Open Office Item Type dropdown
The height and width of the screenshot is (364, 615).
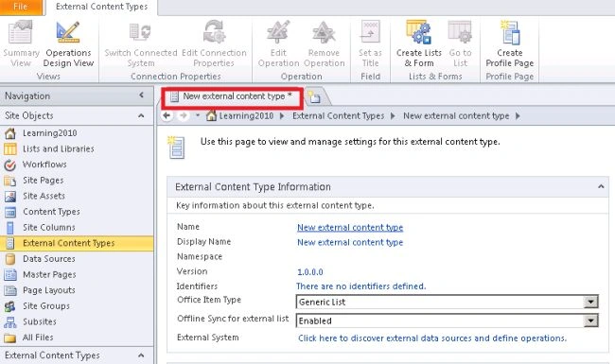pyautogui.click(x=590, y=302)
